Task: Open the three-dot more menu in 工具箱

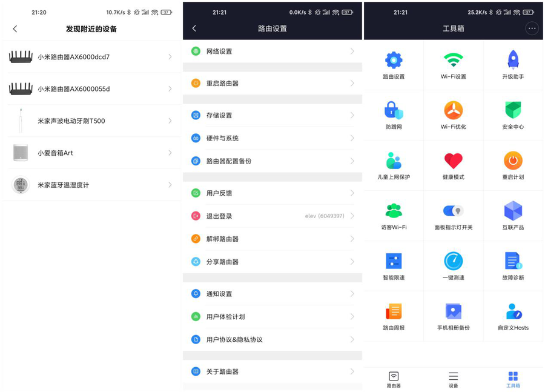Action: click(532, 28)
